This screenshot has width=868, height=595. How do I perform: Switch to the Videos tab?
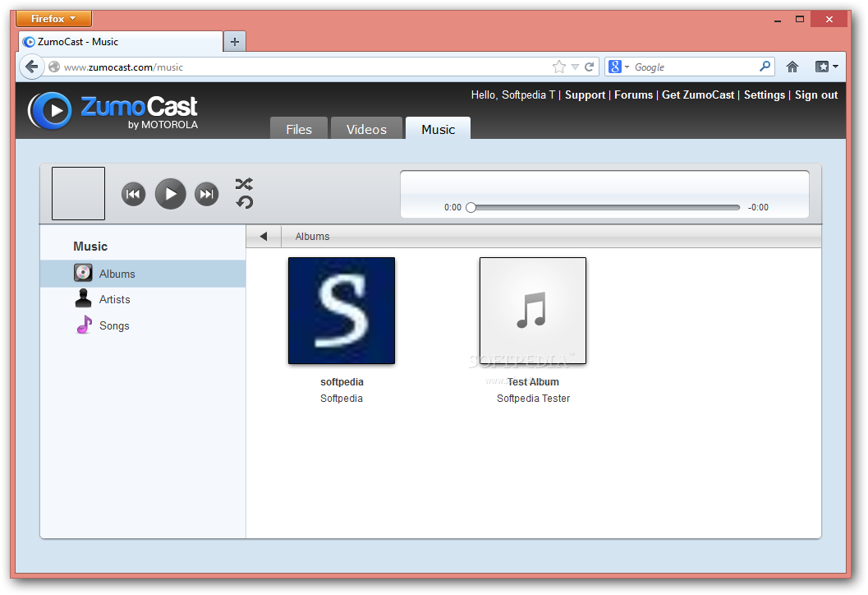tap(366, 128)
